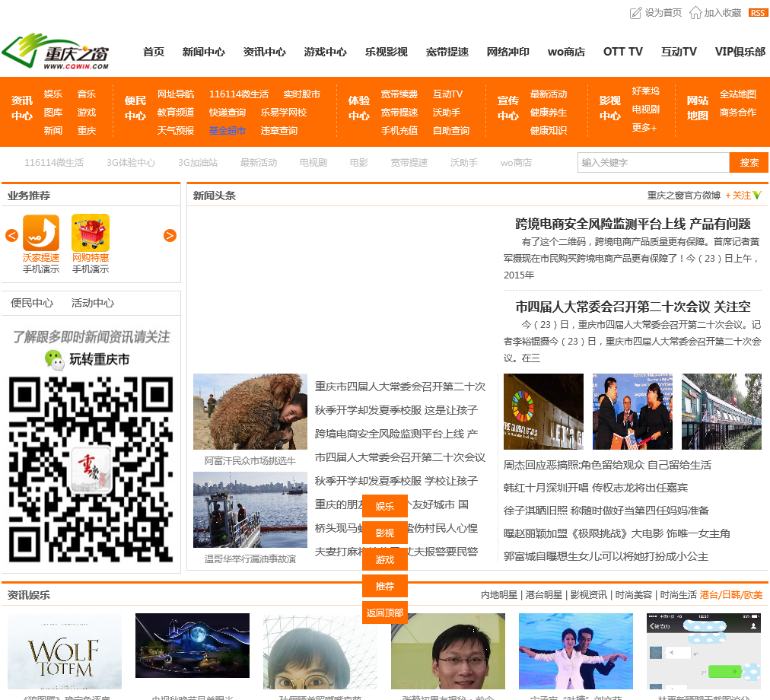Open the 健康养生 link in 宣传中心
Viewport: 770px width, 700px height.
tap(549, 113)
